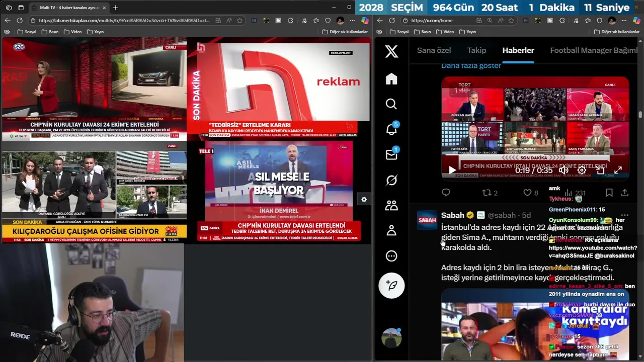Viewport: 644px width, 362px height.
Task: Open tweet video picture-in-picture
Action: [600, 170]
